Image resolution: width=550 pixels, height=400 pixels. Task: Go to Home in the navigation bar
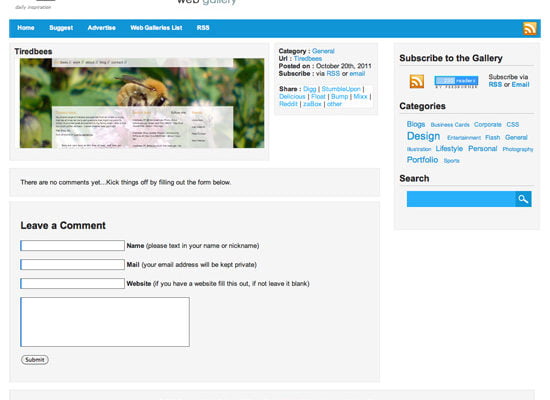pyautogui.click(x=26, y=28)
